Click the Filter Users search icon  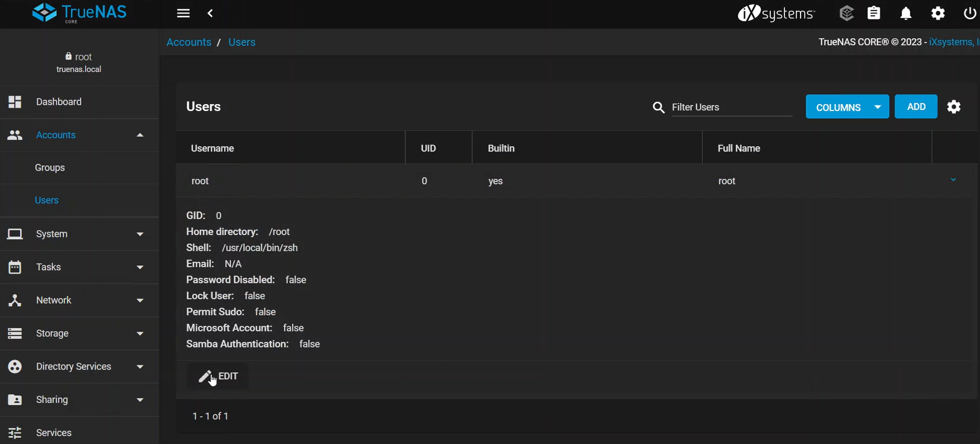(x=658, y=108)
